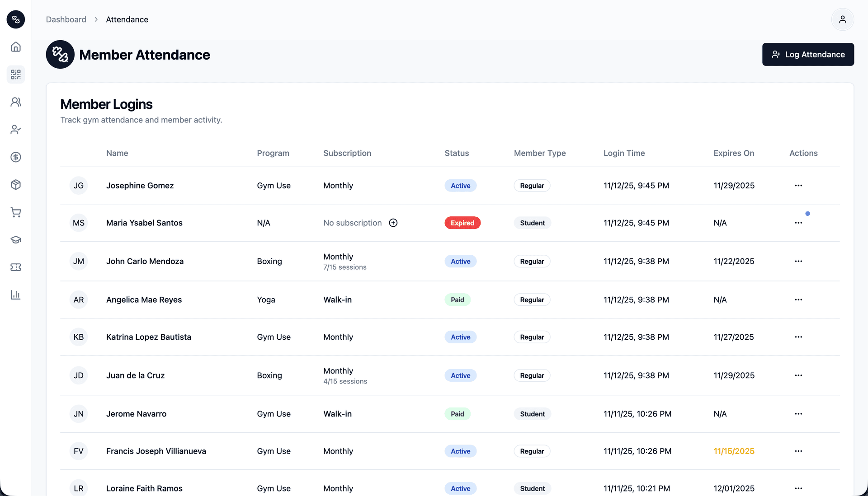The image size is (868, 496).
Task: Open the bar chart reports sidebar icon
Action: tap(16, 295)
